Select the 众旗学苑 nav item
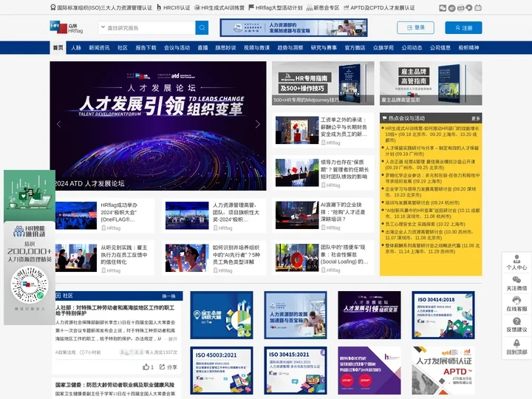 tap(383, 48)
